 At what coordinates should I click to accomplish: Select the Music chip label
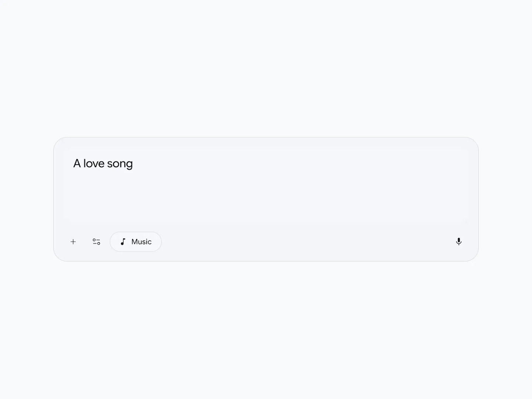tap(141, 242)
